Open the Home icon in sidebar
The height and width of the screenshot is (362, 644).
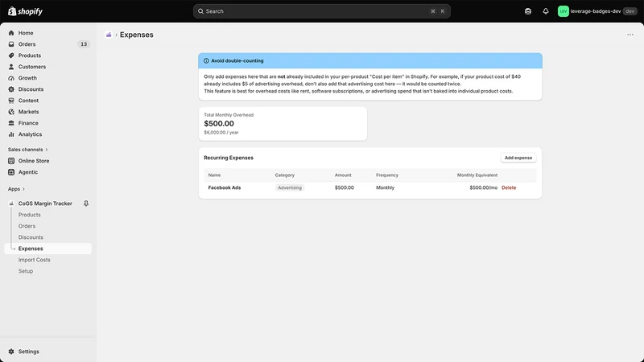(x=11, y=33)
